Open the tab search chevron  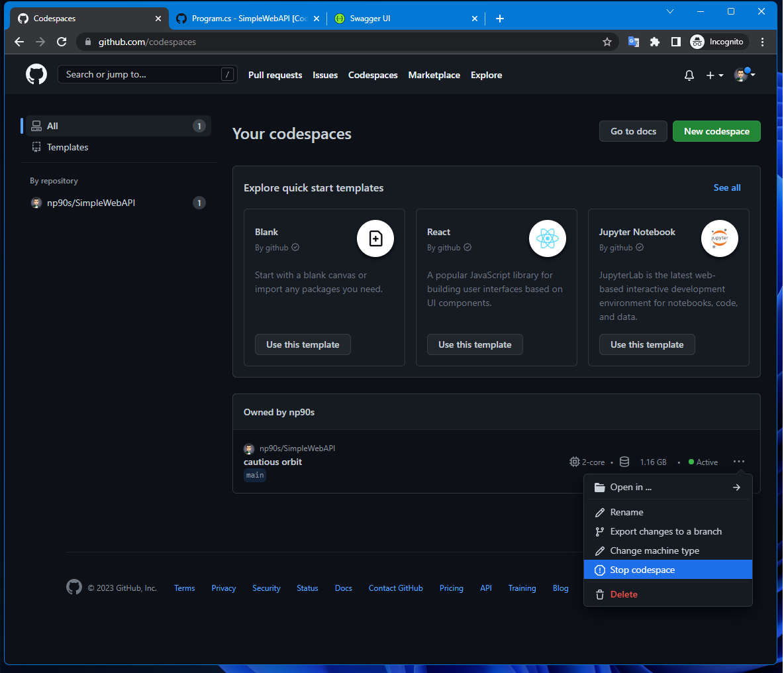(670, 11)
